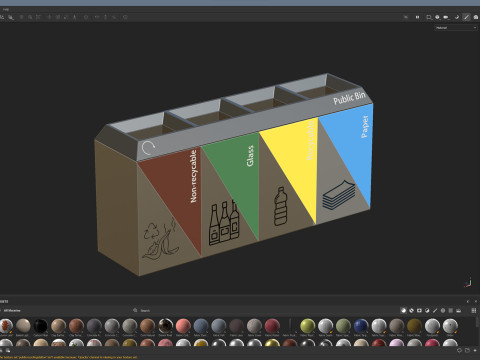Click the assets panel vertical scrollbar
The image size is (480, 360).
[x=478, y=322]
